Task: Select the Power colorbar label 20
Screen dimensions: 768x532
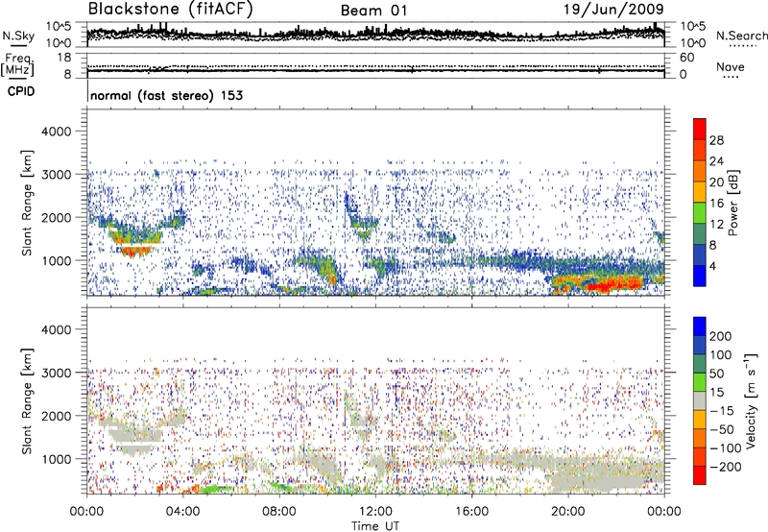Action: pos(716,182)
